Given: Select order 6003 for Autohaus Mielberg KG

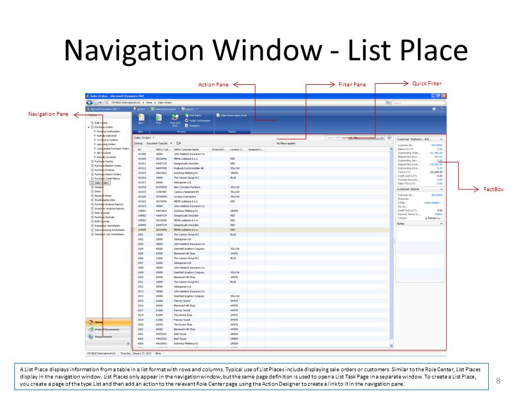Looking at the screenshot, I should click(262, 344).
